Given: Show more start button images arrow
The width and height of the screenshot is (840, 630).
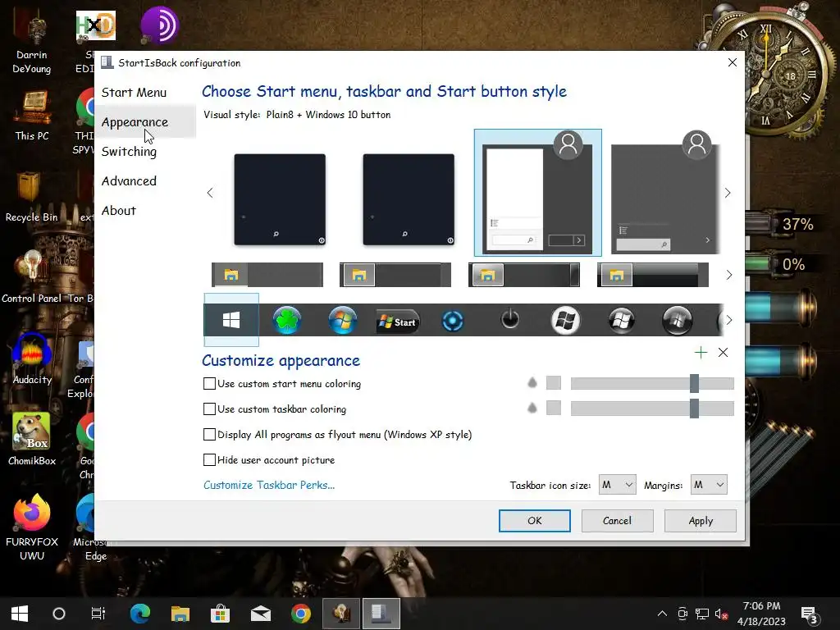Looking at the screenshot, I should coord(729,320).
